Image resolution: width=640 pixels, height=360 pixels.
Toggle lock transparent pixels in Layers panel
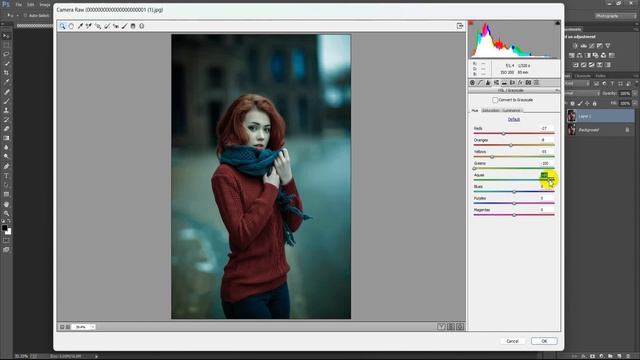pyautogui.click(x=573, y=104)
